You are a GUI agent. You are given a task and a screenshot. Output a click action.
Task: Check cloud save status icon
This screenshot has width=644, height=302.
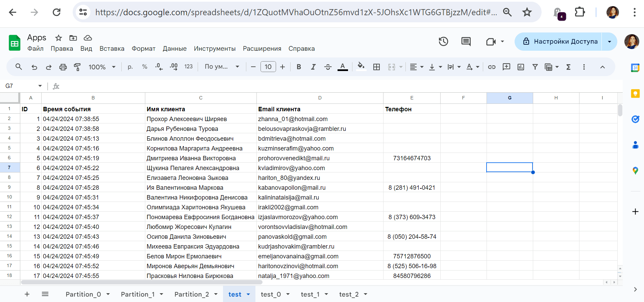88,38
